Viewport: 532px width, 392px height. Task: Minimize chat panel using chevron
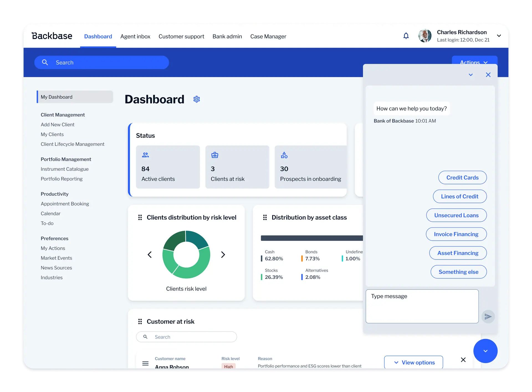click(470, 75)
